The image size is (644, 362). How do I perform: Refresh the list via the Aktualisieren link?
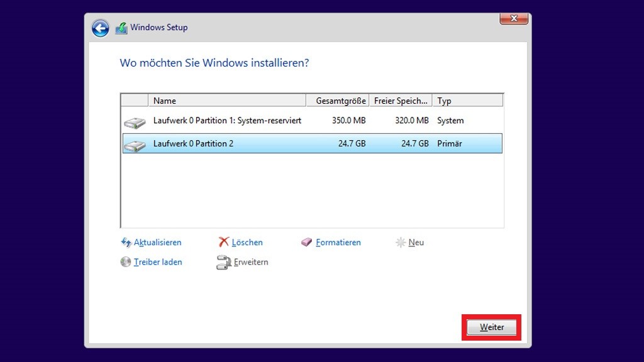(x=157, y=242)
